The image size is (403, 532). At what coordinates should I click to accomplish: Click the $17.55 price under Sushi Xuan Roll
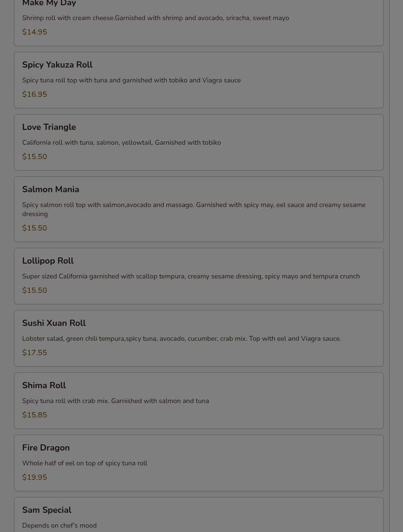[35, 353]
